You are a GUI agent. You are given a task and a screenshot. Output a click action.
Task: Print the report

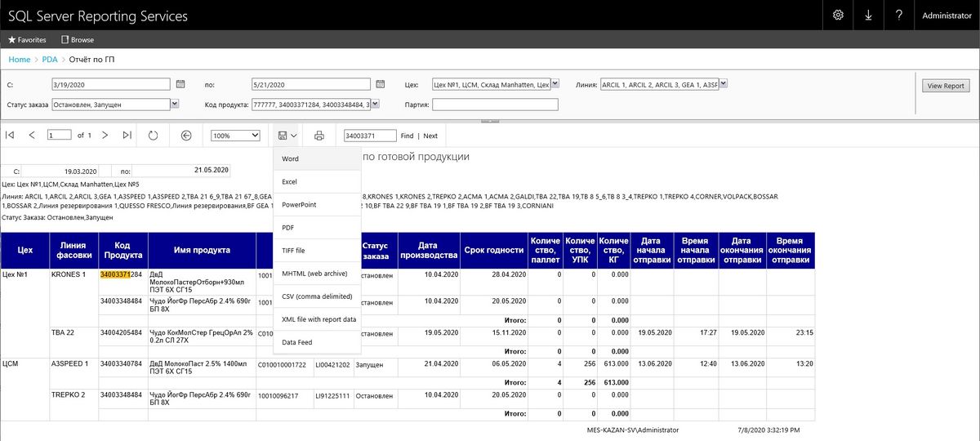click(x=319, y=136)
